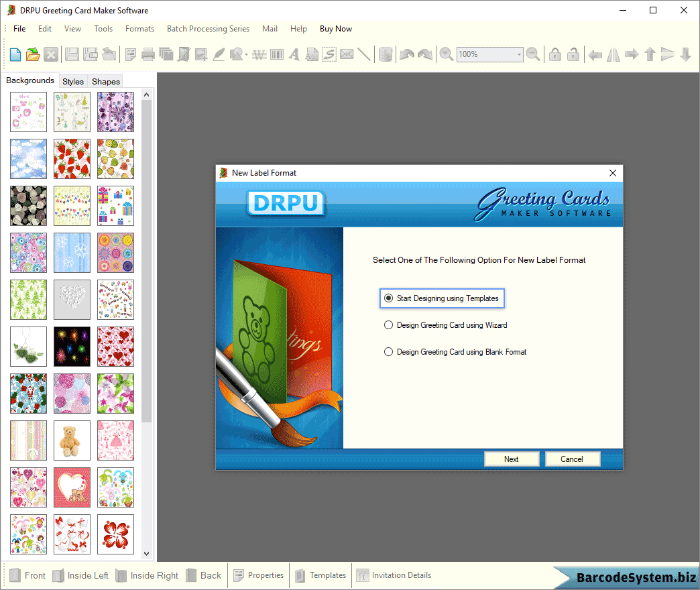Lock the object with the closed padlock icon

click(555, 54)
